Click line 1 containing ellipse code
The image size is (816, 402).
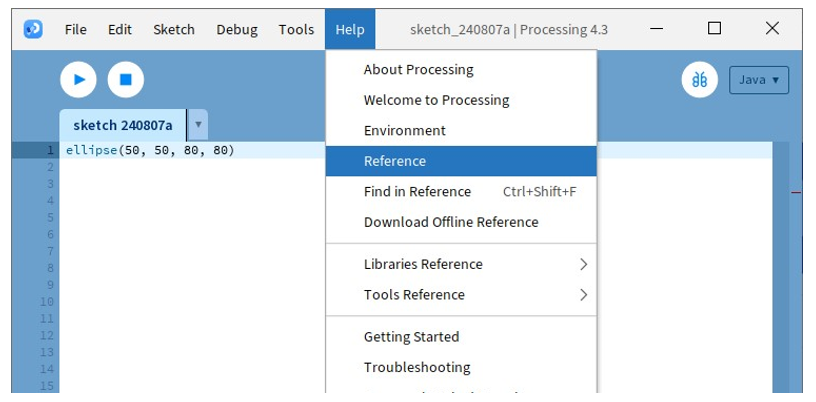pos(416,150)
